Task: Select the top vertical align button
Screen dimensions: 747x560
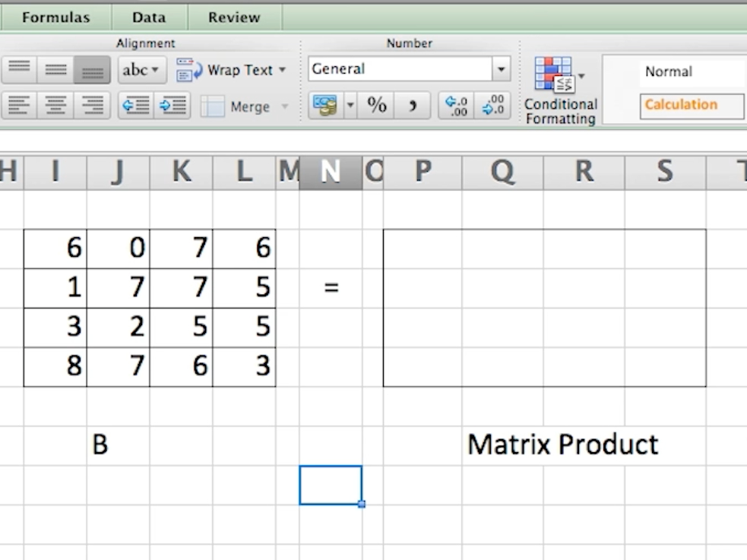Action: [x=19, y=70]
